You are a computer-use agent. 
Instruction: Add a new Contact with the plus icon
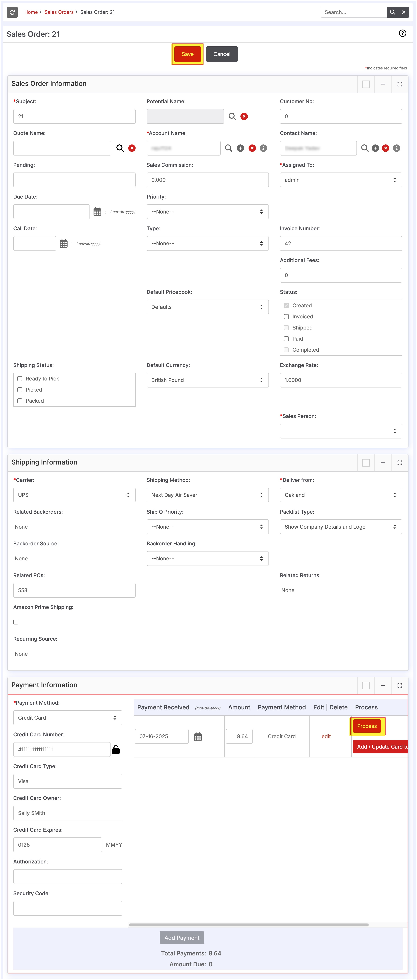(375, 148)
